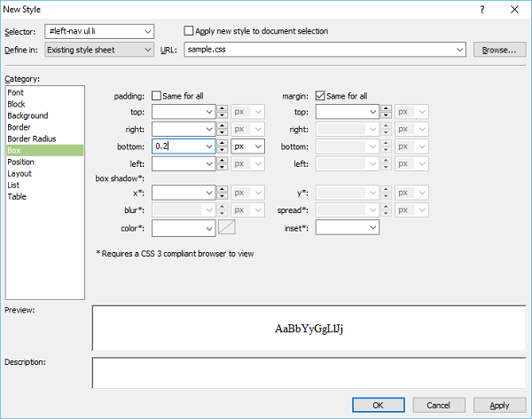Click margin top increment spinner arrow
532x419 pixels.
coord(387,108)
